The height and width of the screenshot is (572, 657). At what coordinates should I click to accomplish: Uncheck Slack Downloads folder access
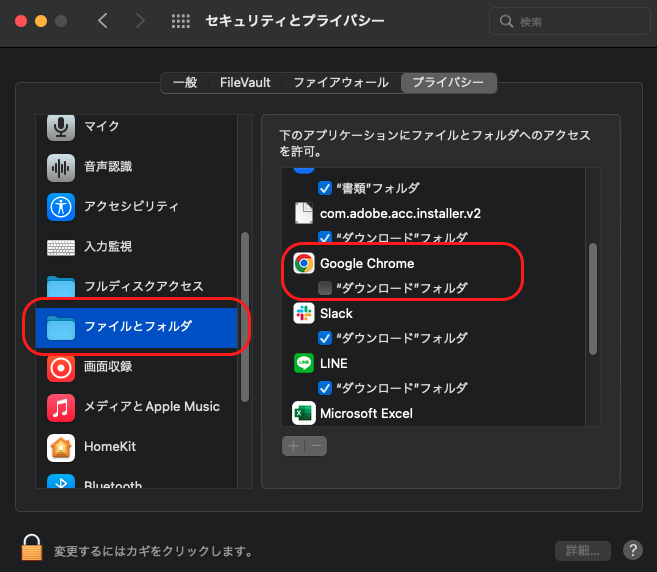pos(324,338)
